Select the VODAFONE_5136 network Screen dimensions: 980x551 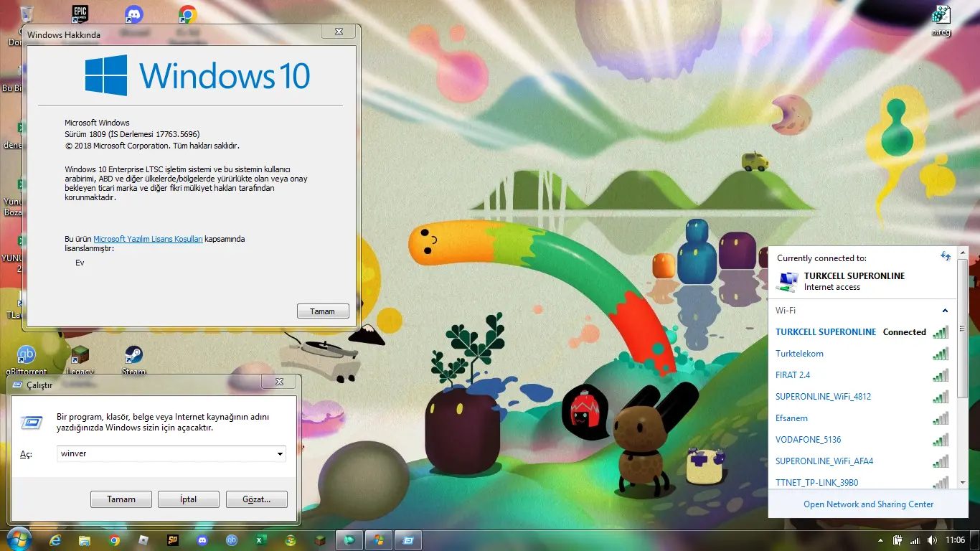click(862, 440)
